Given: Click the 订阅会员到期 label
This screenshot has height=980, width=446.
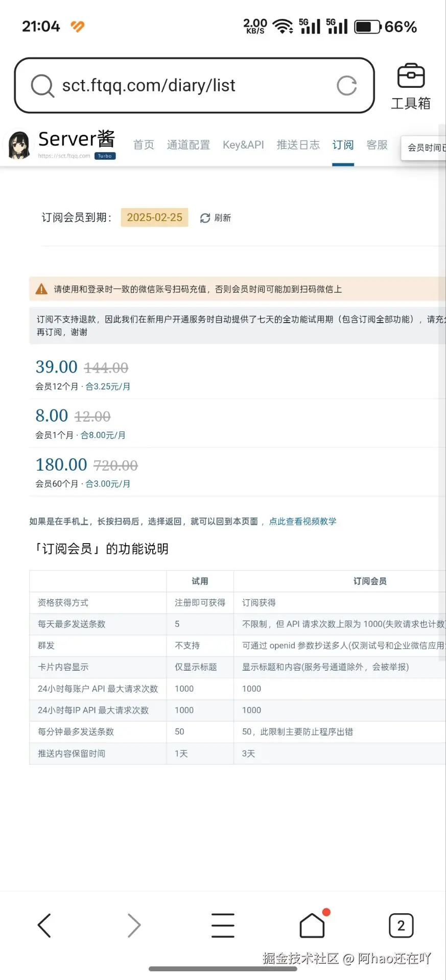Looking at the screenshot, I should [x=77, y=217].
